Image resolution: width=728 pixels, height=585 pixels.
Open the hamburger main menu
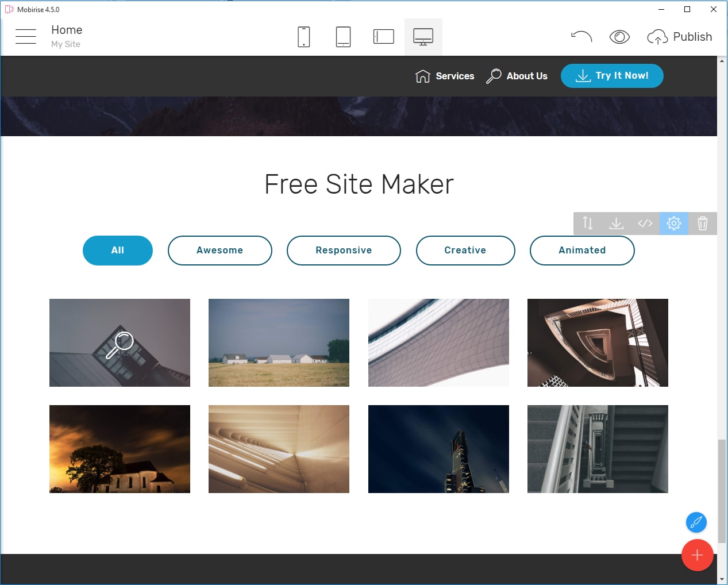[26, 37]
